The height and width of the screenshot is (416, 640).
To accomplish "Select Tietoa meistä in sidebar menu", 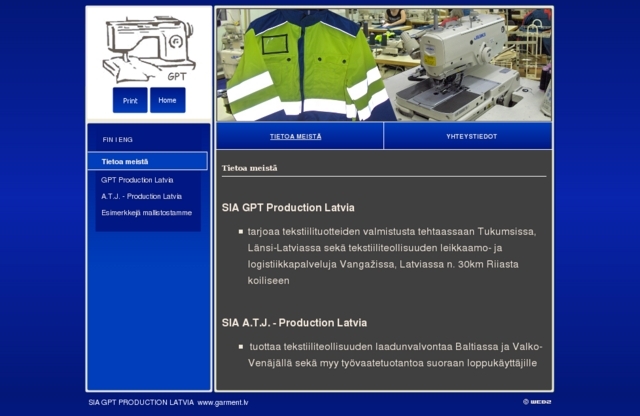I will pos(147,161).
